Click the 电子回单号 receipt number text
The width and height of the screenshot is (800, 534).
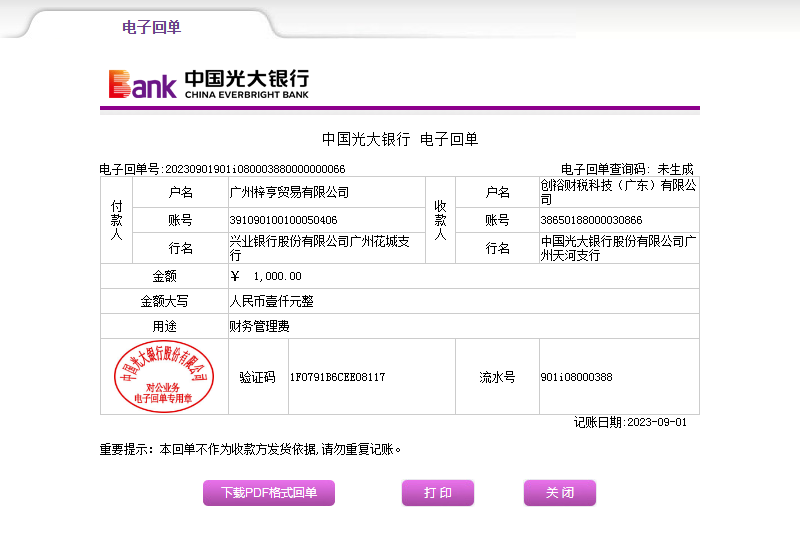(x=222, y=169)
